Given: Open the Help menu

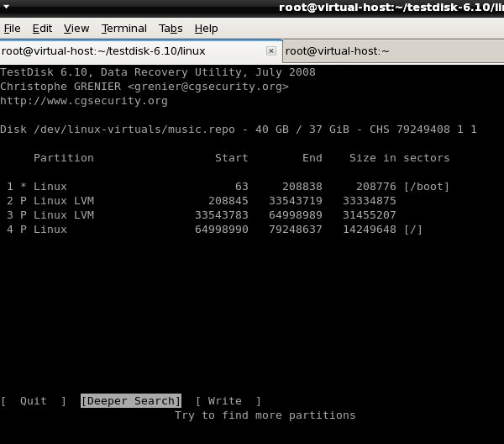Looking at the screenshot, I should pos(206,29).
